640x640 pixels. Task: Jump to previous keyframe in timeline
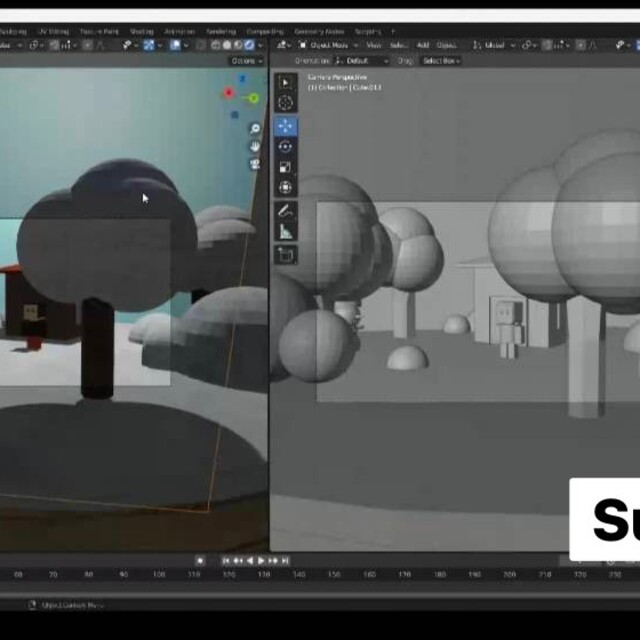238,561
